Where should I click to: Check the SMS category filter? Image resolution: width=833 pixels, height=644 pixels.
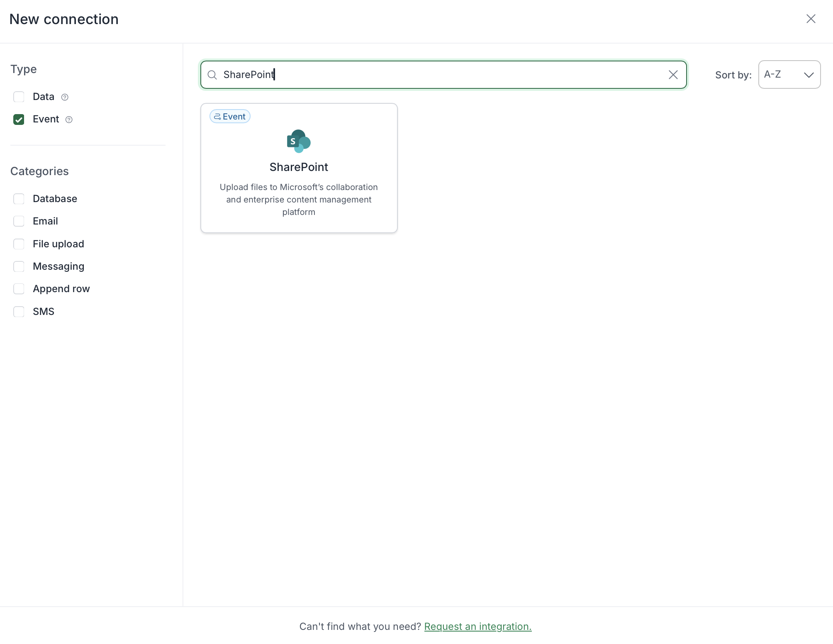tap(19, 312)
